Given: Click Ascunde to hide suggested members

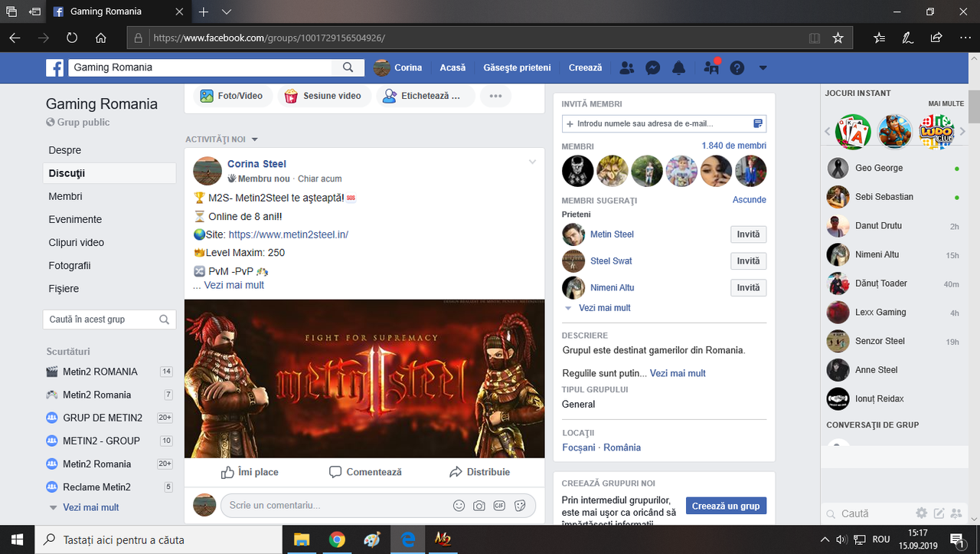Looking at the screenshot, I should coord(750,200).
